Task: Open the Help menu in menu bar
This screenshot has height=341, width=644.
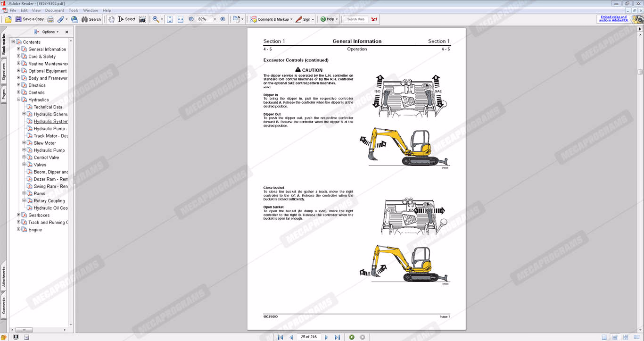Action: (107, 10)
